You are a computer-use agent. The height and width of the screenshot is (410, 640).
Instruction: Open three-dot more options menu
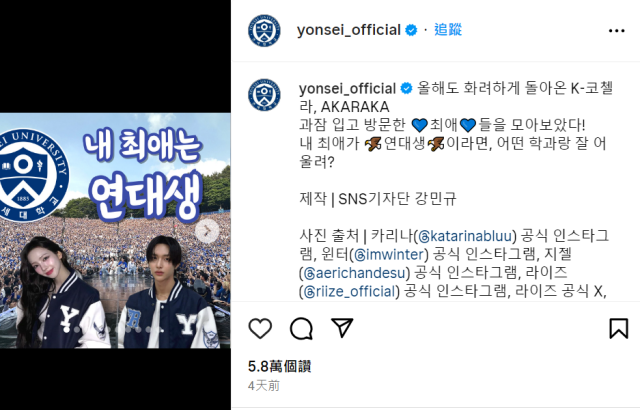pos(616,31)
